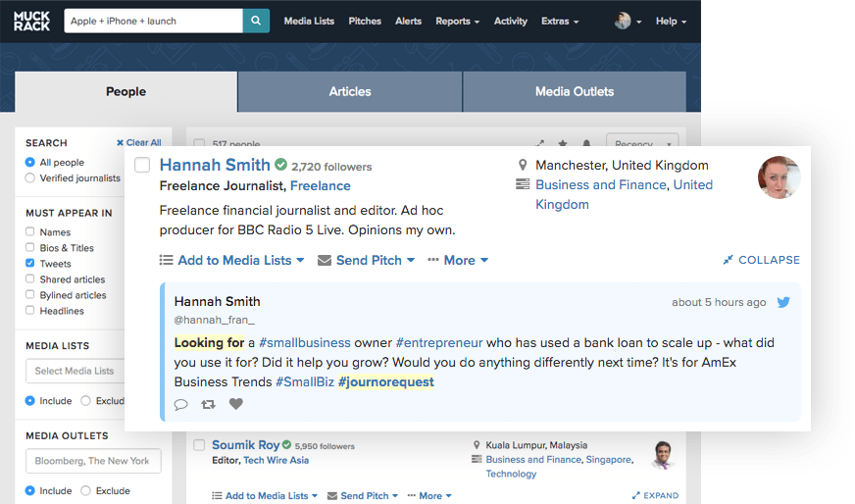Click the location pin next to Manchester
The width and height of the screenshot is (855, 504).
pyautogui.click(x=523, y=165)
